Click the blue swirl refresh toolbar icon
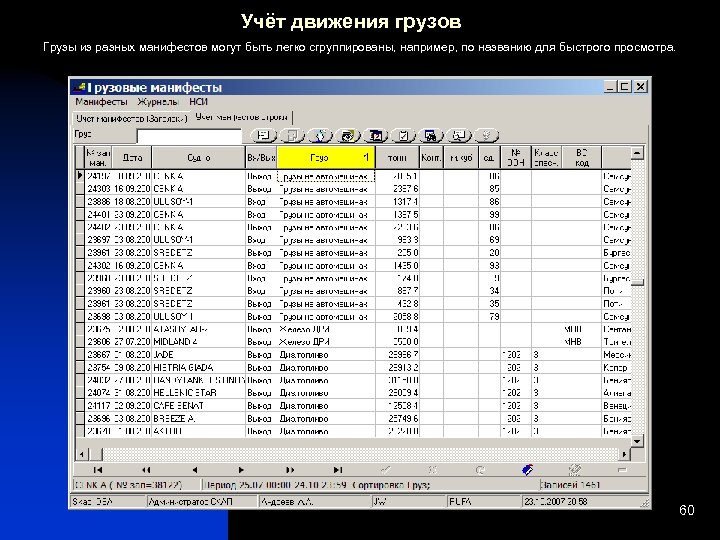 320,135
